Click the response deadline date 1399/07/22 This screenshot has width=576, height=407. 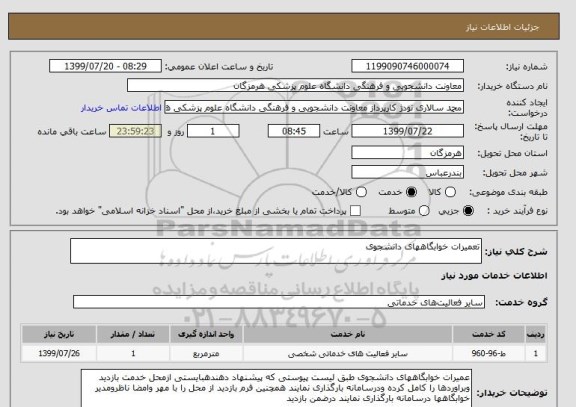pos(407,131)
